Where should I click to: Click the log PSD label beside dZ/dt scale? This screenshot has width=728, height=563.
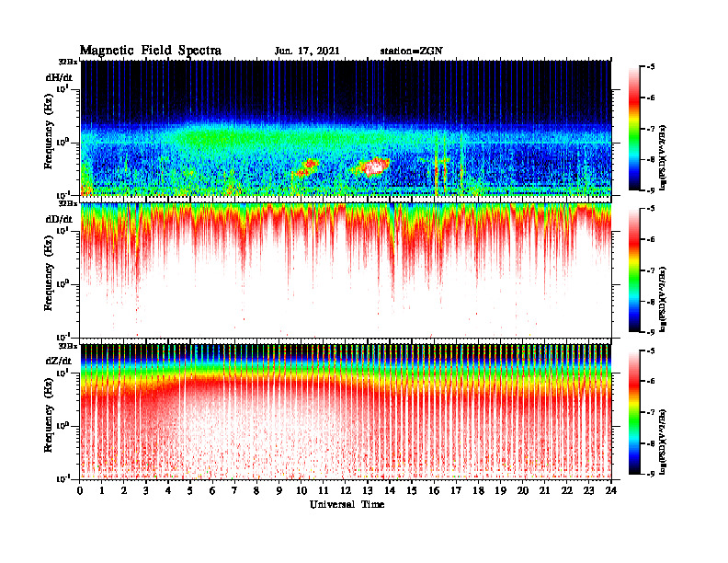(663, 442)
